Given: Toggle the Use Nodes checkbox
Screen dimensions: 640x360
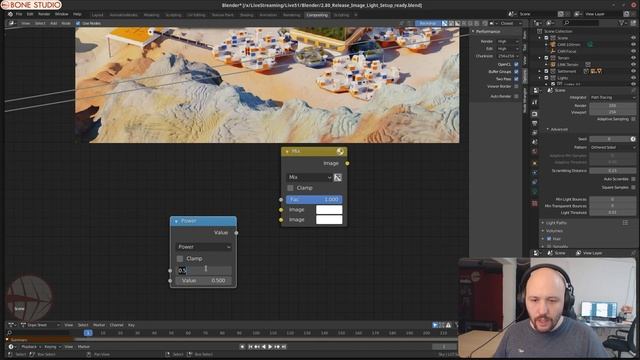Looking at the screenshot, I should pos(78,24).
